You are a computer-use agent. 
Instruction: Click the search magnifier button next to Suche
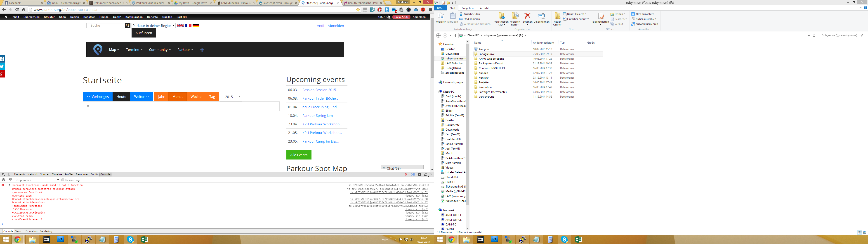pos(127,26)
